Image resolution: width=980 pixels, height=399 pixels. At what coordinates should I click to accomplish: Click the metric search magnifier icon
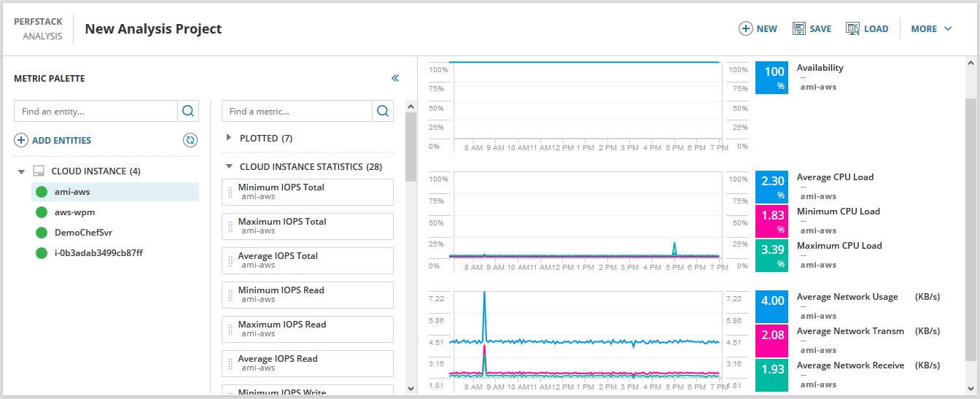pos(383,111)
